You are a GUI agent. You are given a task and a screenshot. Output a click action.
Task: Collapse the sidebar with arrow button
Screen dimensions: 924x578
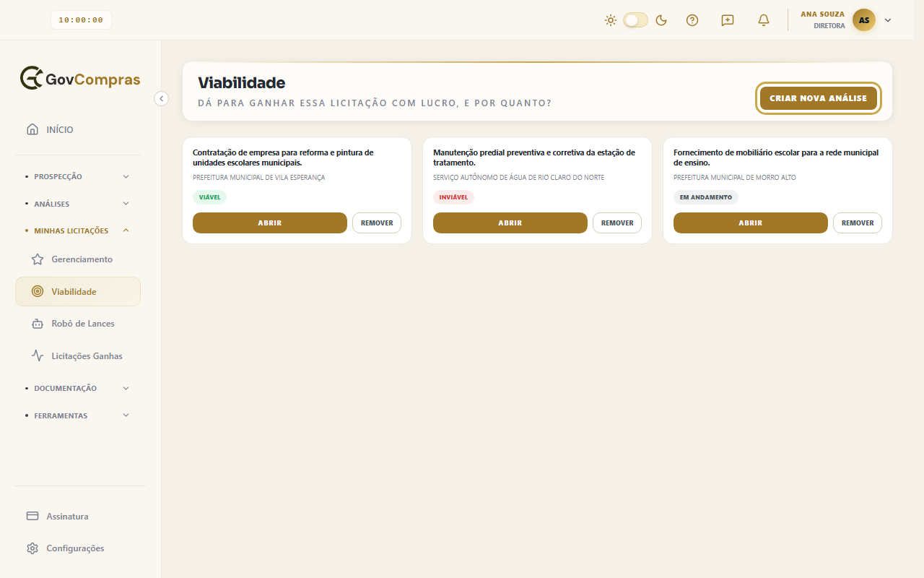pos(162,98)
